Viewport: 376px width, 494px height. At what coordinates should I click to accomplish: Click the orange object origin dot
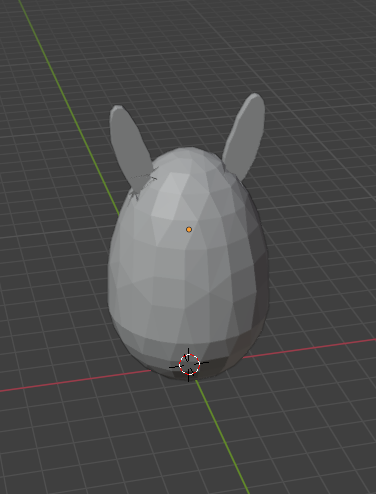pos(189,229)
